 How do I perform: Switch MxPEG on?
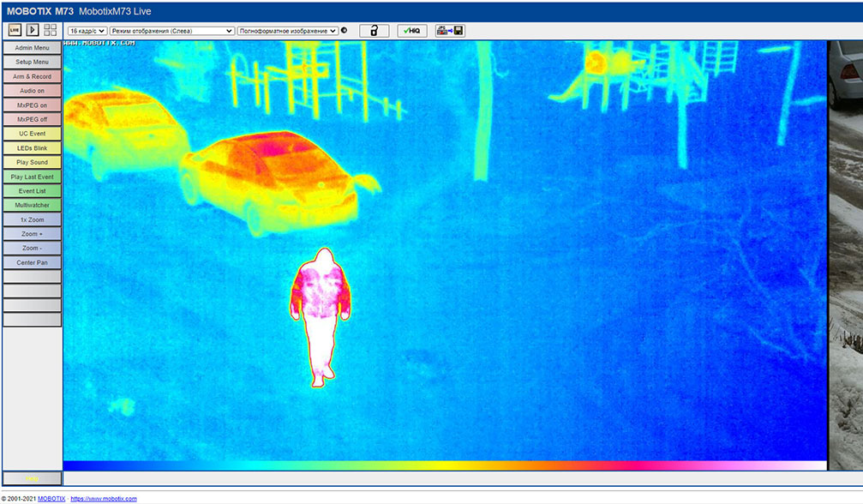[x=32, y=105]
